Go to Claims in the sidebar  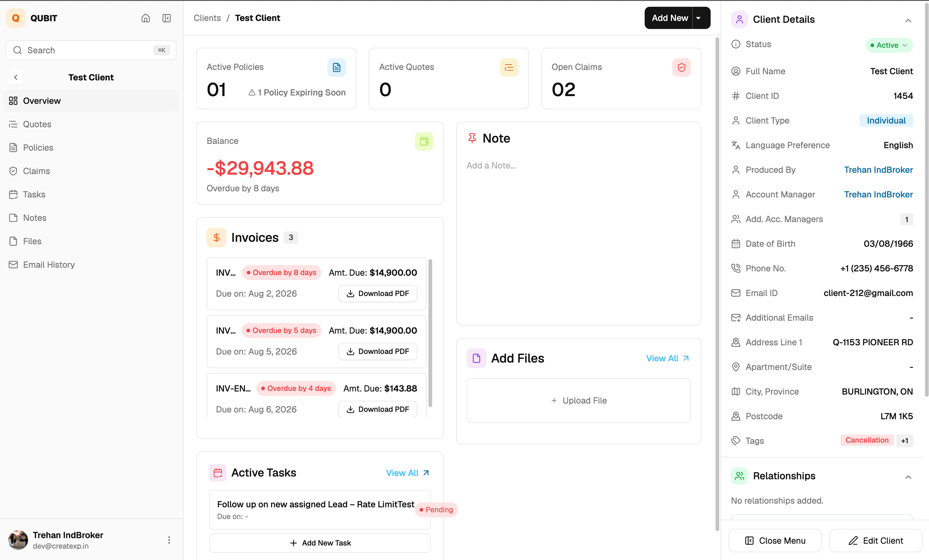coord(91,171)
